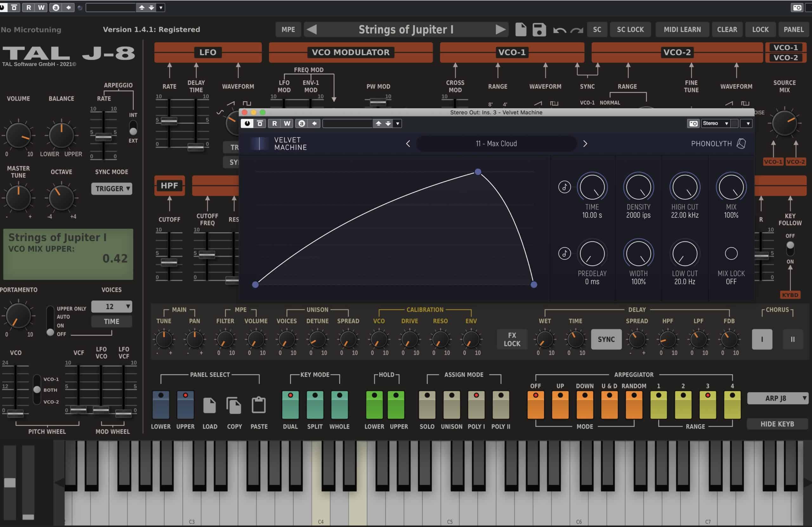
Task: Click TAL J-8 window Write automation button
Action: pos(41,8)
